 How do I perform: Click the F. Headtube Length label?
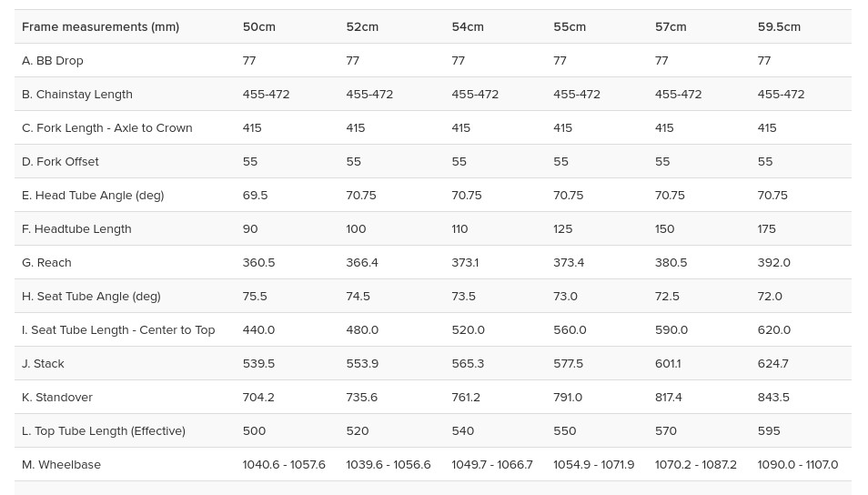pos(76,228)
